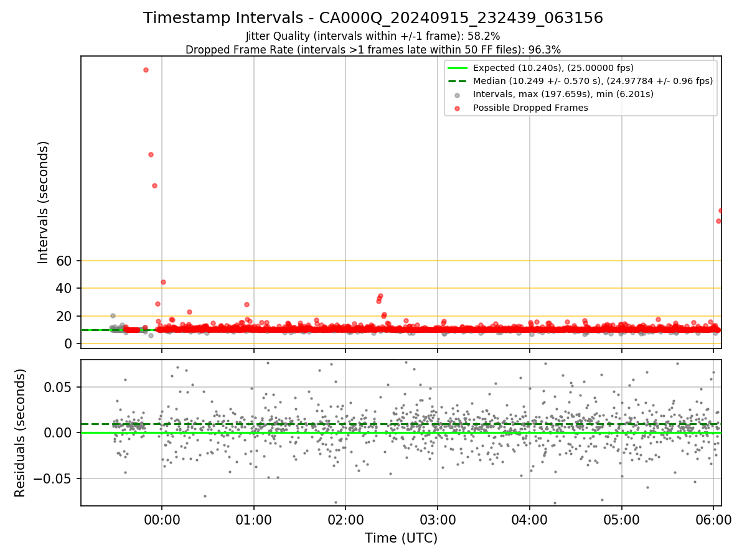Image resolution: width=747 pixels, height=560 pixels.
Task: Click the '00:00' time tick label
Action: pos(162,520)
